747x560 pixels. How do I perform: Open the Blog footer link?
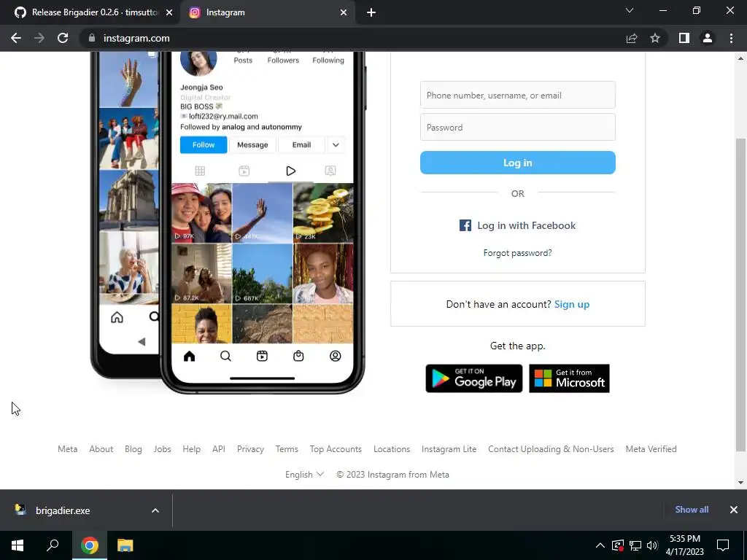click(x=133, y=449)
